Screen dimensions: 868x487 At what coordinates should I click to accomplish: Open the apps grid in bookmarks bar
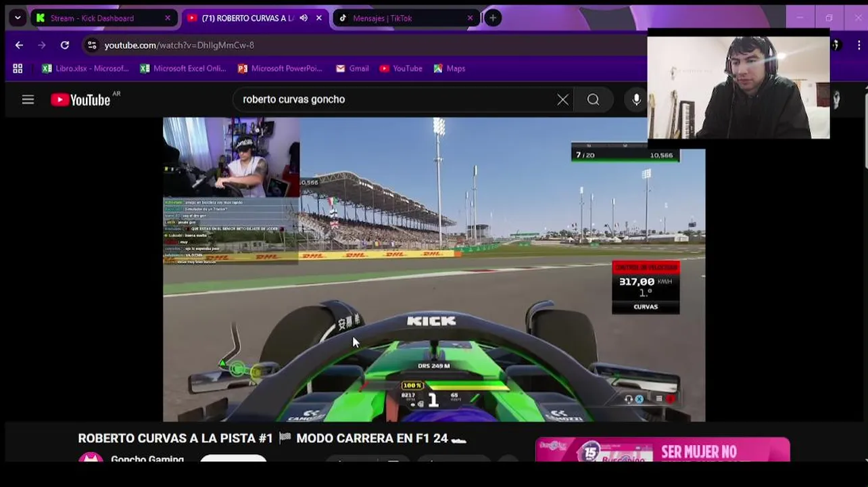click(18, 68)
